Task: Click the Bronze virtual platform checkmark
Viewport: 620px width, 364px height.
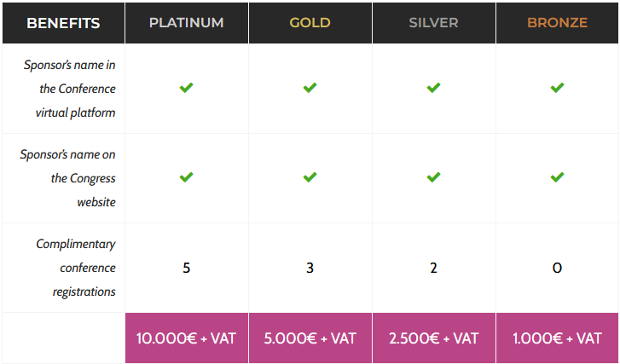Action: tap(557, 88)
